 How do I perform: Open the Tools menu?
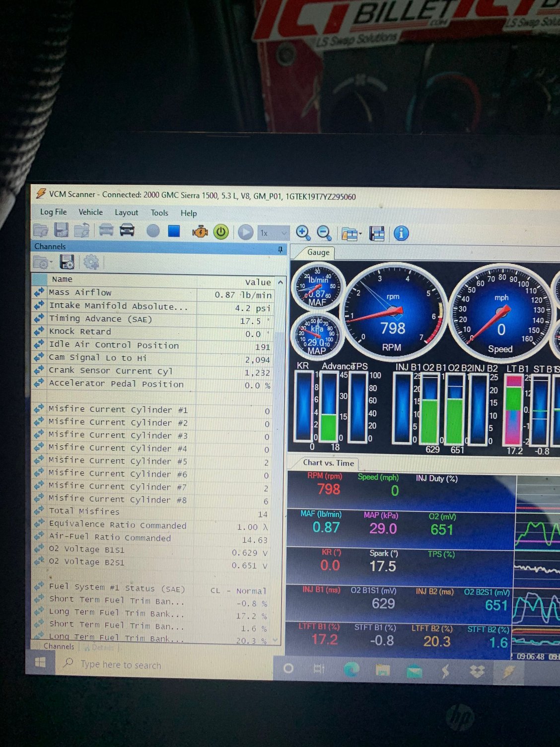point(159,213)
